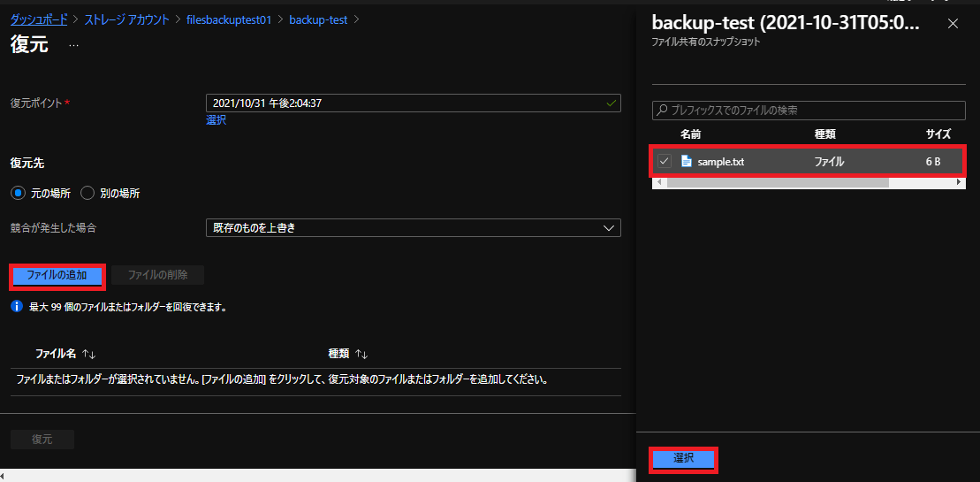Select the 別の場所 radio button
Screen dimensions: 980x482
(87, 193)
